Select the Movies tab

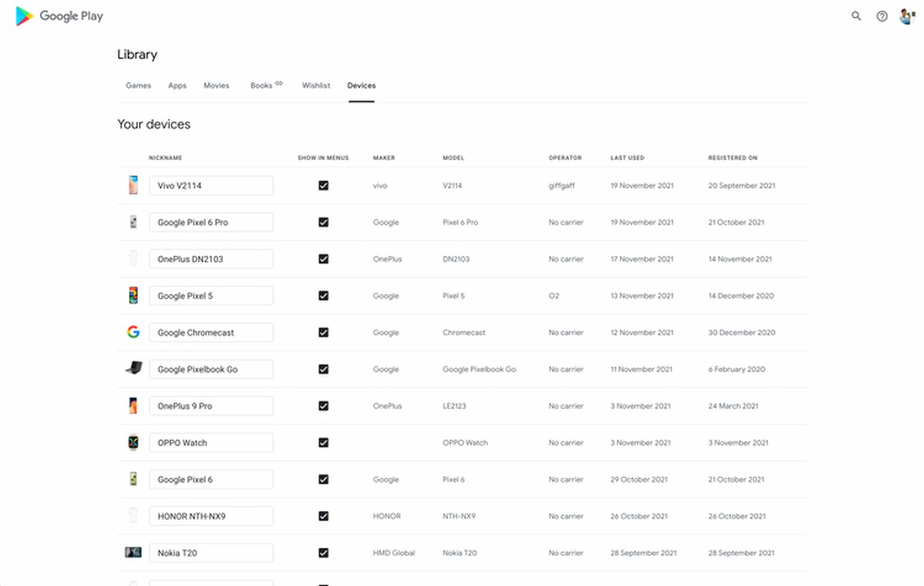tap(216, 86)
